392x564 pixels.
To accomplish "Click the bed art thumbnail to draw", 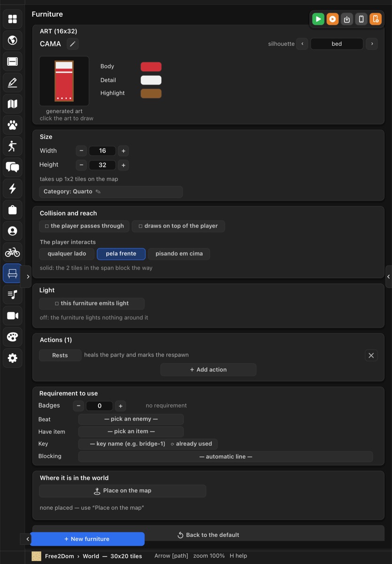I will (64, 81).
